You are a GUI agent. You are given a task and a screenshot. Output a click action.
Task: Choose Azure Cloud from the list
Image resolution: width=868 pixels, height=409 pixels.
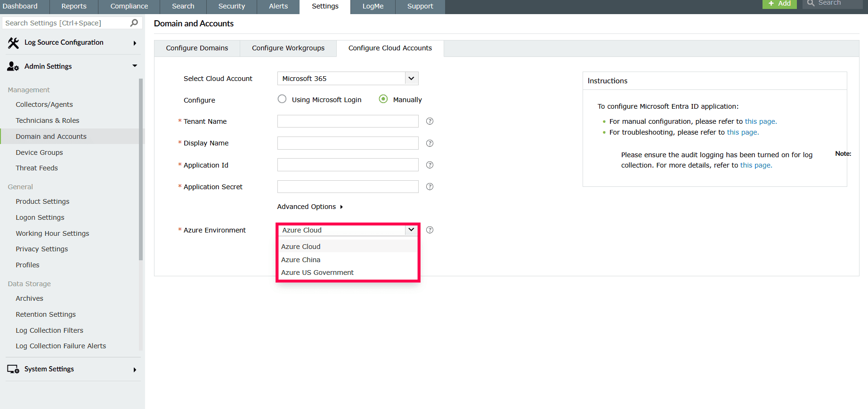348,247
